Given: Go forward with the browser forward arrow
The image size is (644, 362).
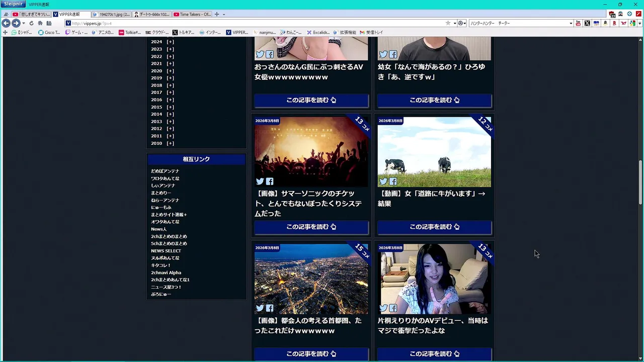Looking at the screenshot, I should [x=16, y=23].
